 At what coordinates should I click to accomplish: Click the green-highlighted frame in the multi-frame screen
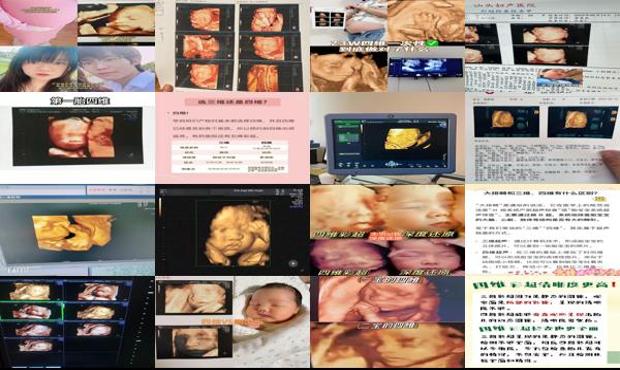(32, 311)
